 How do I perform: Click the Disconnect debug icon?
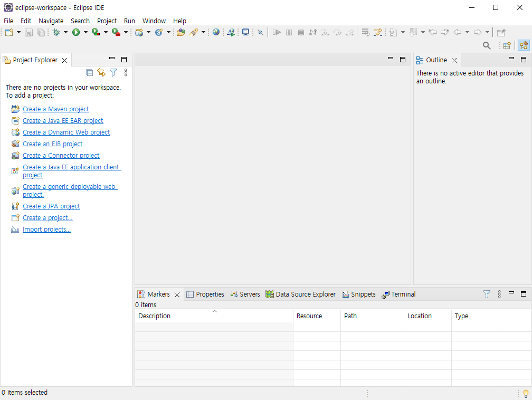coord(313,32)
